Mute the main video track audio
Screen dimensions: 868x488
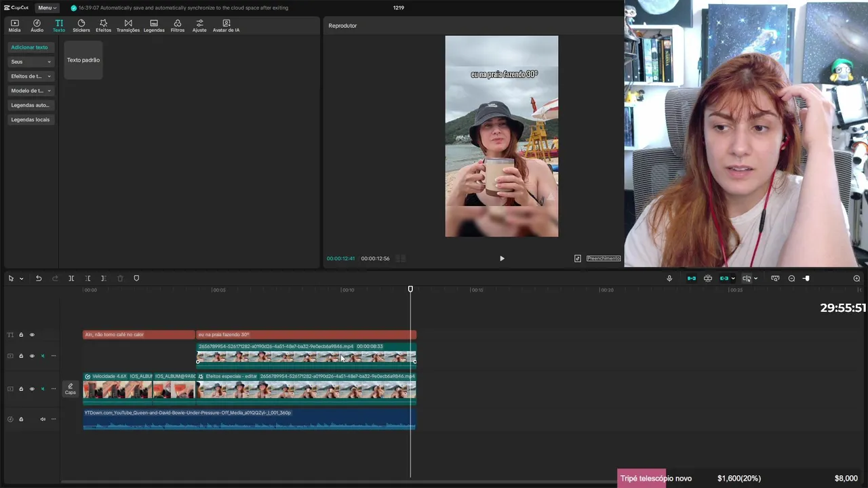click(x=43, y=389)
